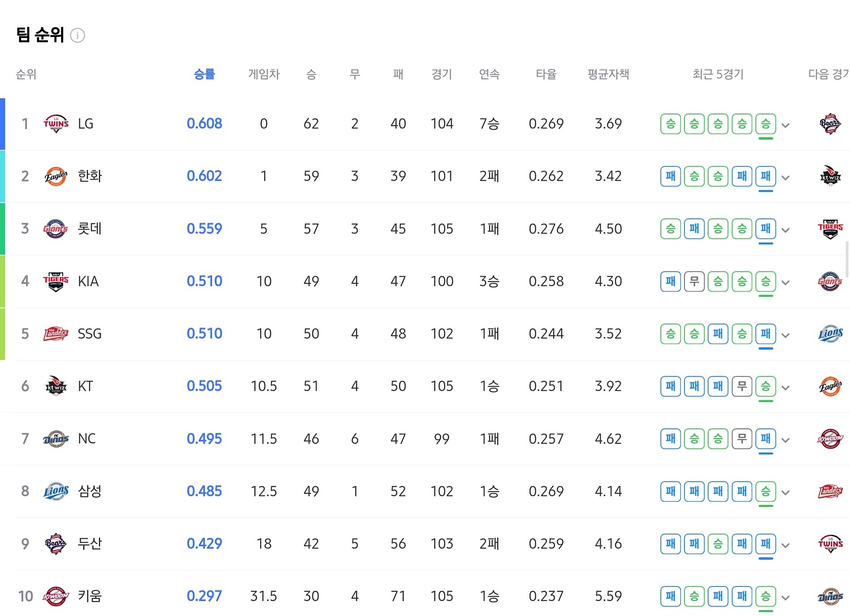Click the 한화 Eagles team logo

coord(56,176)
